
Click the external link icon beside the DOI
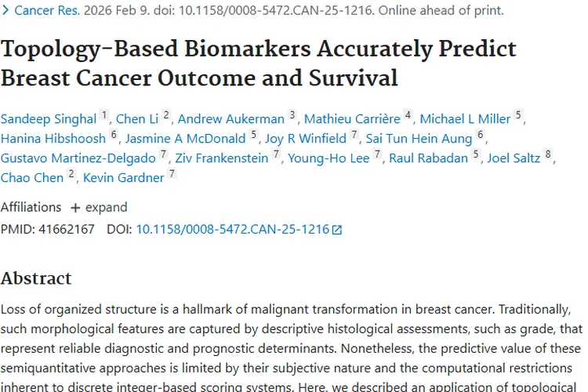(x=337, y=230)
